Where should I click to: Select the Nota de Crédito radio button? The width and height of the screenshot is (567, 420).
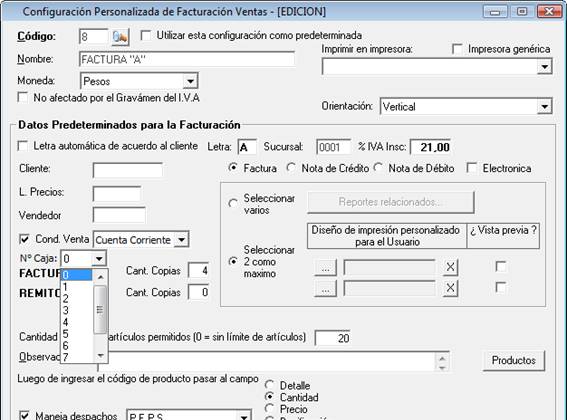[291, 168]
